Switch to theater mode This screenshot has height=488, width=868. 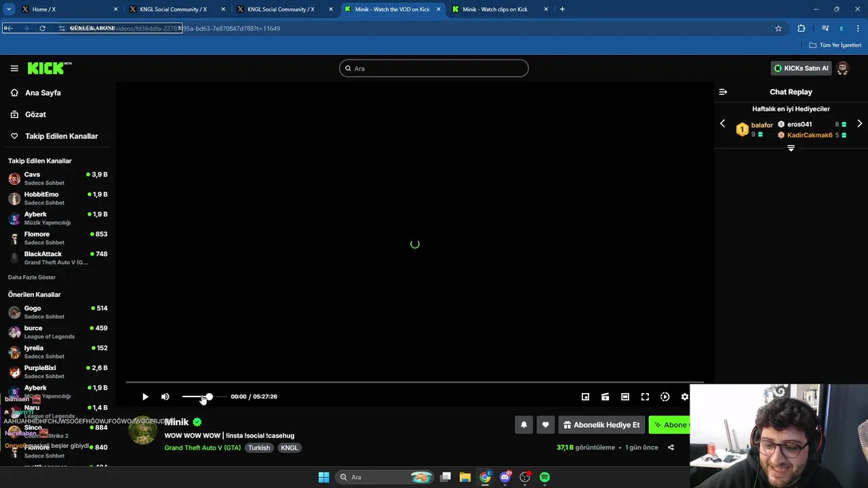pos(625,396)
